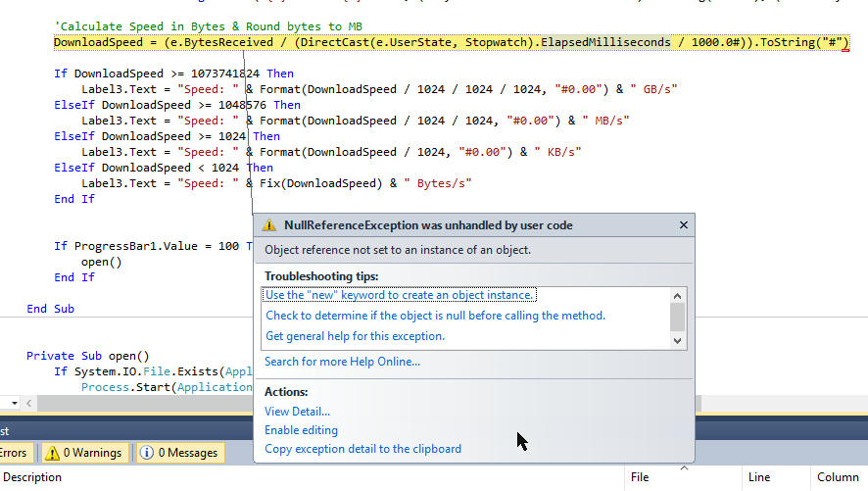868x491 pixels.
Task: Click editor horizontal scroll left arrow
Action: [28, 403]
